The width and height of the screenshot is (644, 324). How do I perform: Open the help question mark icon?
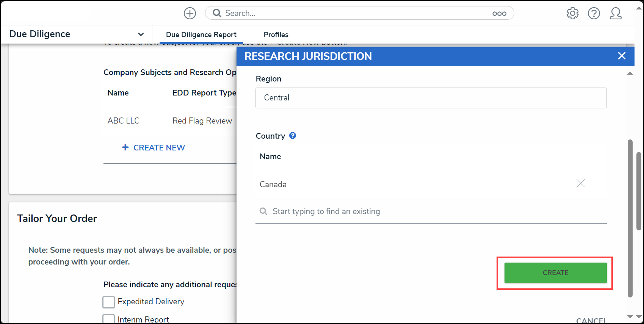tap(594, 13)
